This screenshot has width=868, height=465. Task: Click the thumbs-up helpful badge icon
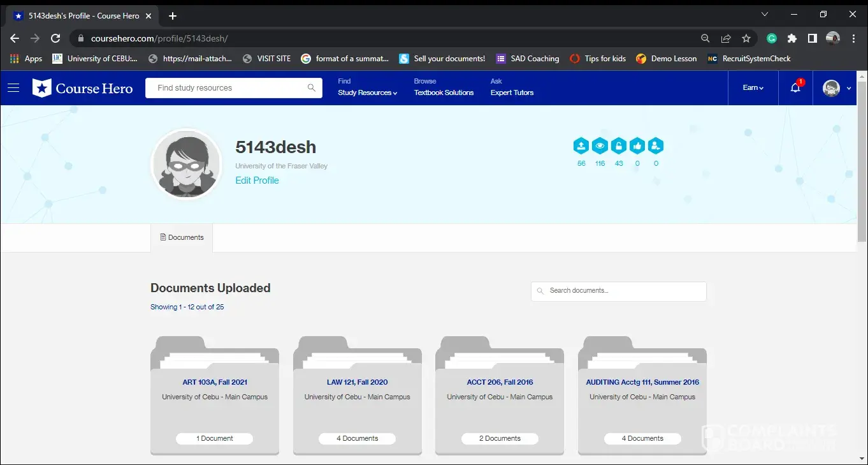point(637,146)
